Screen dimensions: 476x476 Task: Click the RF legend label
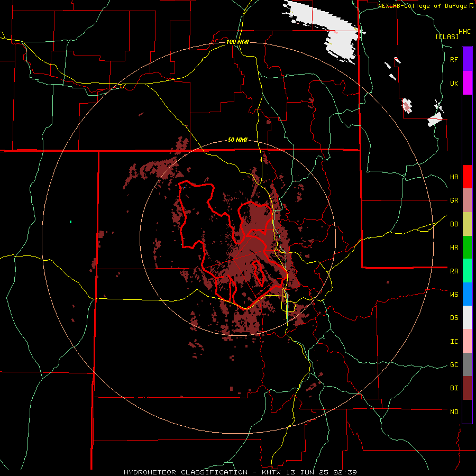(454, 59)
